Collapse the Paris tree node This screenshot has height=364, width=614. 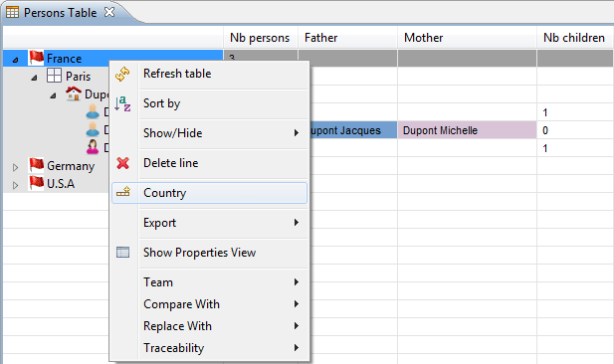pyautogui.click(x=34, y=78)
